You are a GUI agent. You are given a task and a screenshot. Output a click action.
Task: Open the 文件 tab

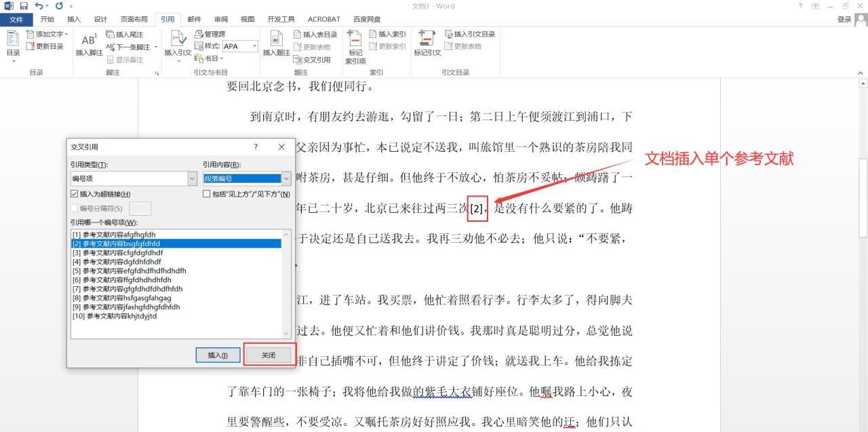(x=16, y=20)
